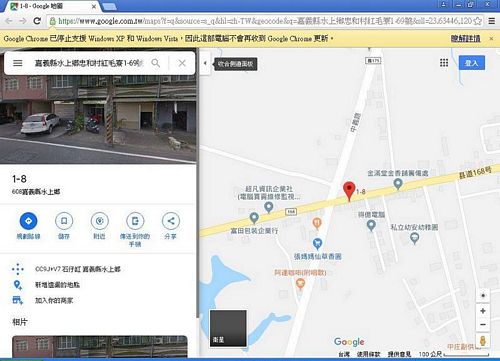Save the place with bookmark icon
This screenshot has width=500, height=361.
pyautogui.click(x=64, y=221)
